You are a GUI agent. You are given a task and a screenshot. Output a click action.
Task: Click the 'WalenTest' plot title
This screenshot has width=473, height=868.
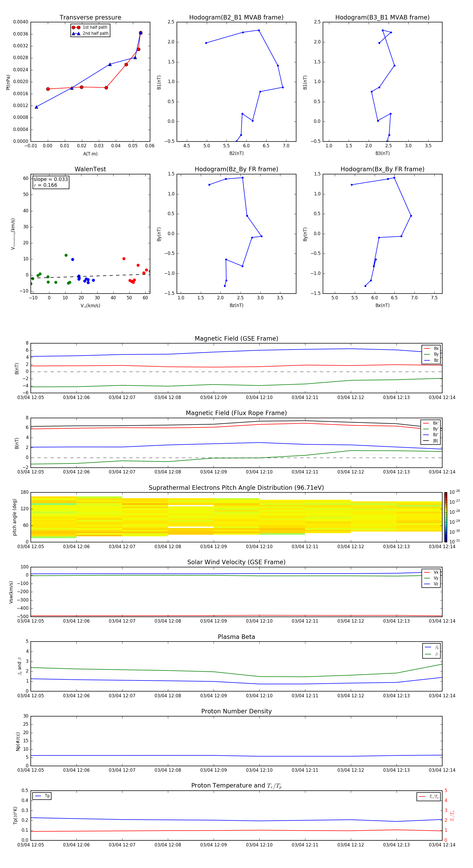pyautogui.click(x=90, y=169)
